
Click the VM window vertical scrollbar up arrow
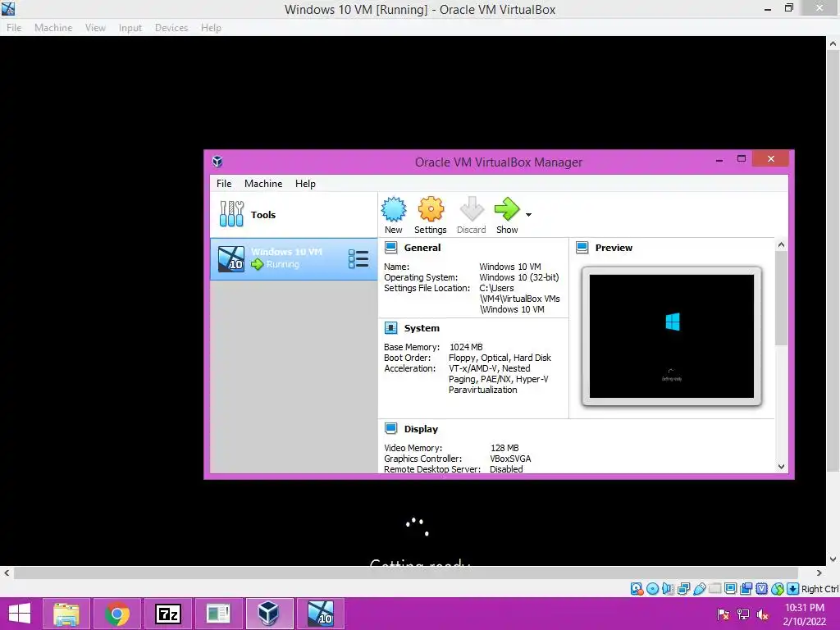tap(833, 44)
